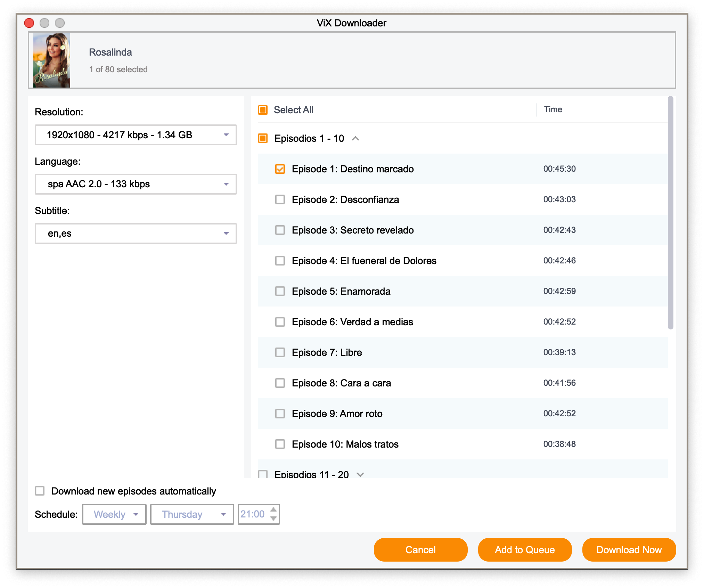Decrease schedule time with down arrow
This screenshot has width=704, height=588.
click(x=273, y=518)
